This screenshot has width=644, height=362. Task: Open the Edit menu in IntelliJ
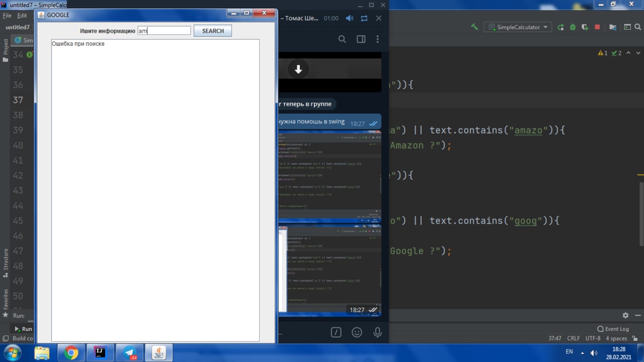(22, 16)
